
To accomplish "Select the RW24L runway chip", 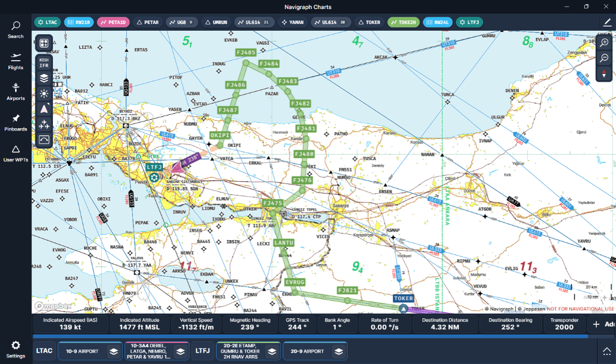I will (438, 22).
